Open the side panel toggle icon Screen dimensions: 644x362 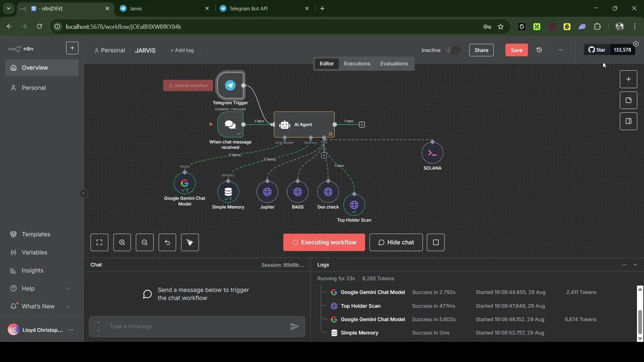coord(628,121)
